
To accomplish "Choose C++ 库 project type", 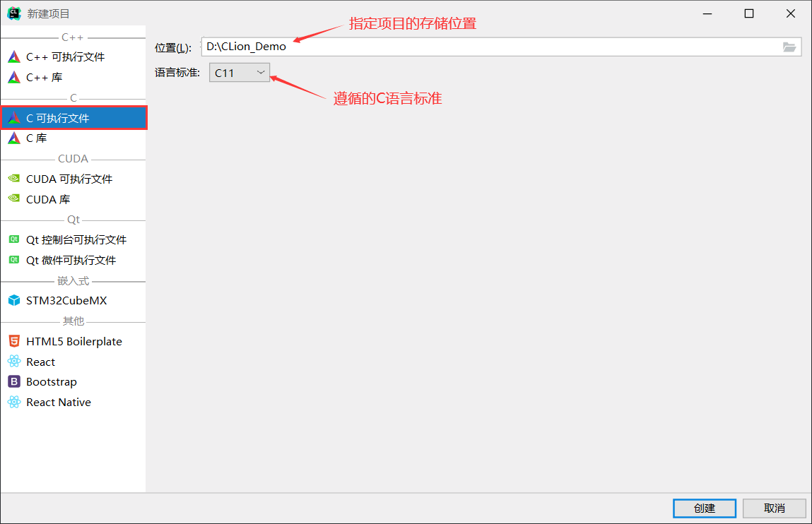I will pos(73,78).
